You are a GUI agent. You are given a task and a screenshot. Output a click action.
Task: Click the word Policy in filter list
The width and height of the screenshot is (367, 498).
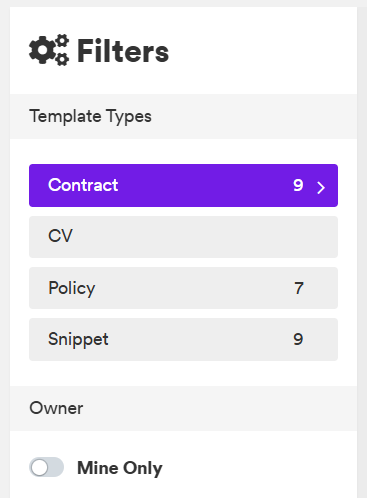tap(72, 288)
